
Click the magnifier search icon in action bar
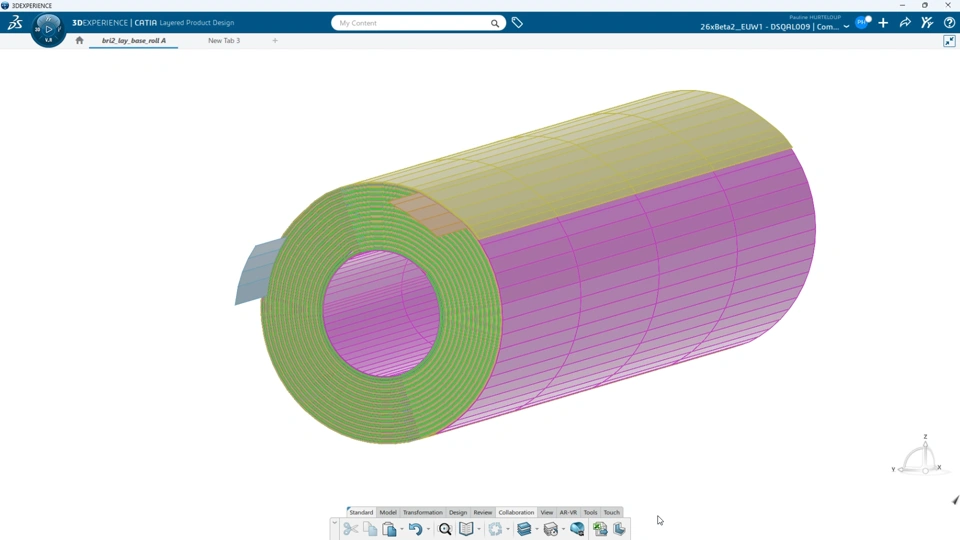coord(445,529)
